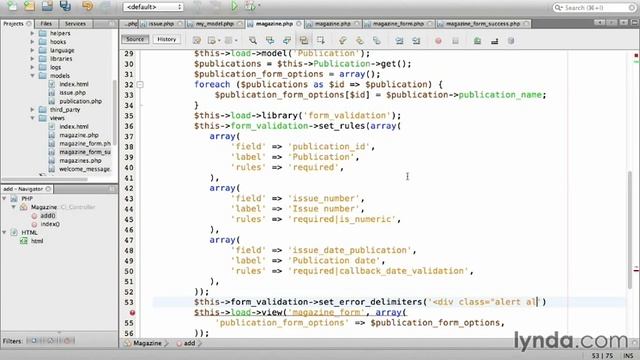
Task: Click the Find Selection magnifier icon
Action: click(x=253, y=40)
